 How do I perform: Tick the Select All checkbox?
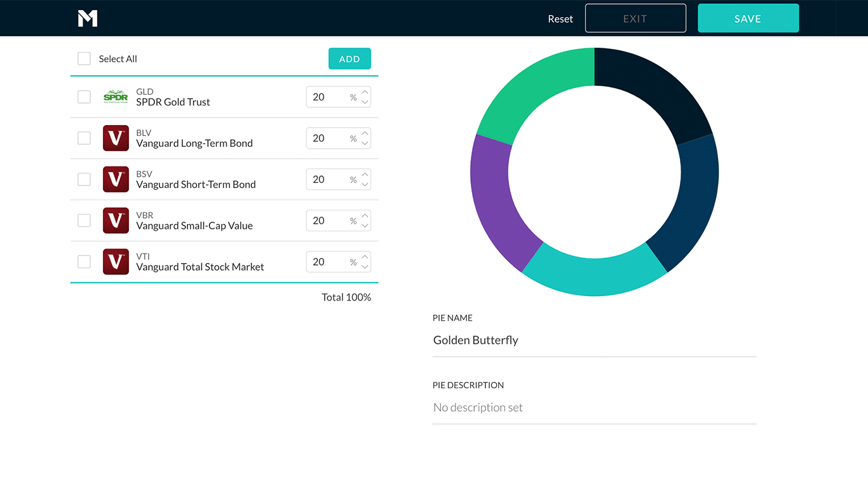pos(84,58)
